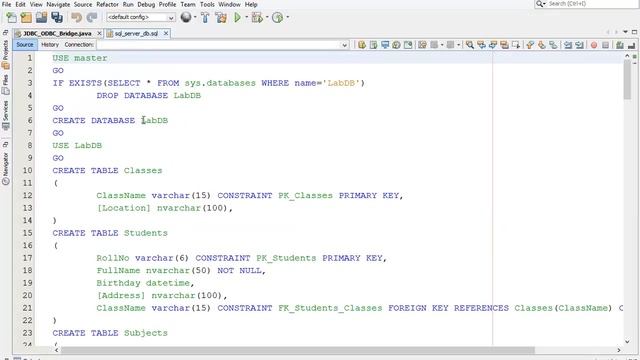Click the green Run Project arrow

[237, 18]
